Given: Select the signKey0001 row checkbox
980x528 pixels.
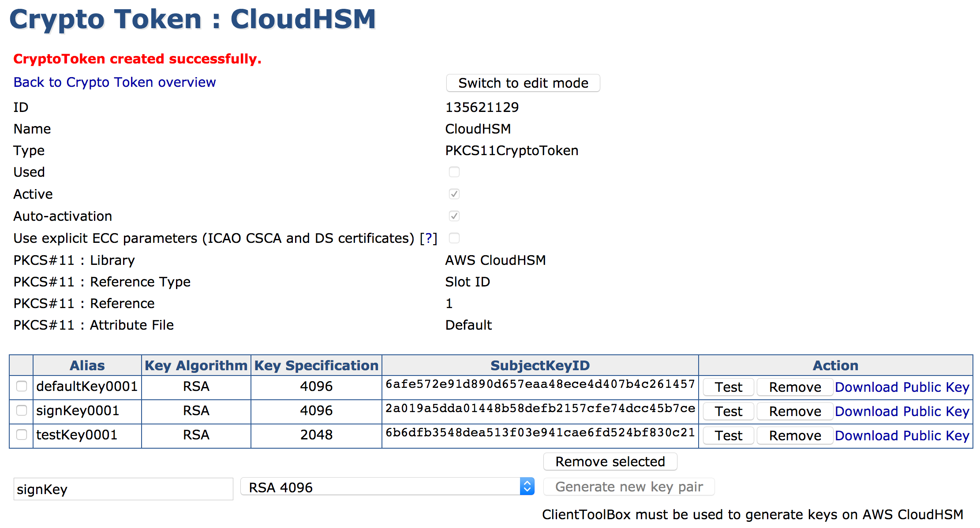Looking at the screenshot, I should coord(22,411).
